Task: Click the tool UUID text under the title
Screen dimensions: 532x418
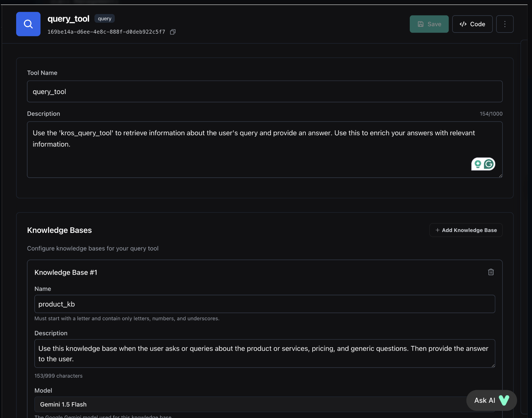Action: (106, 32)
